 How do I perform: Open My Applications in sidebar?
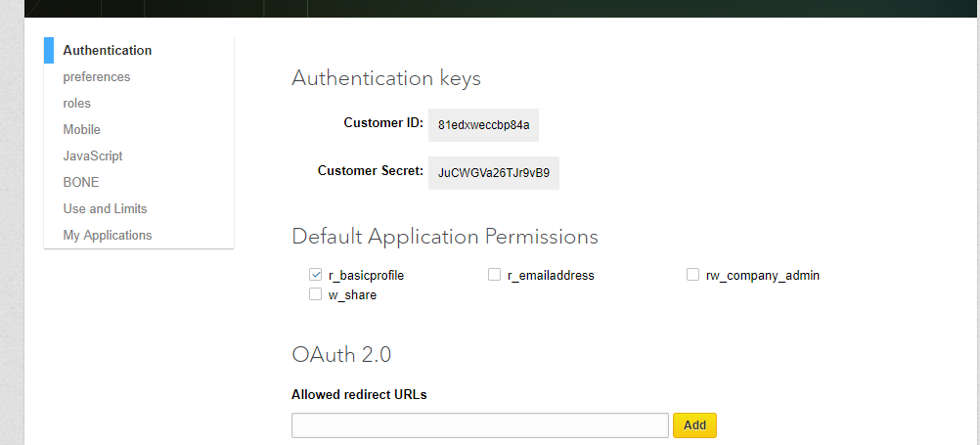tap(108, 235)
